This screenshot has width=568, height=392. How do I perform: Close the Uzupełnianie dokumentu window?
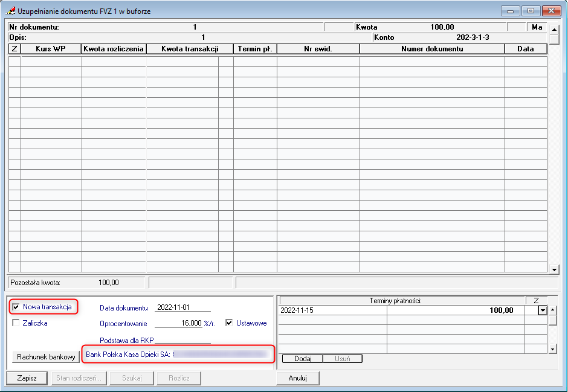(x=552, y=11)
